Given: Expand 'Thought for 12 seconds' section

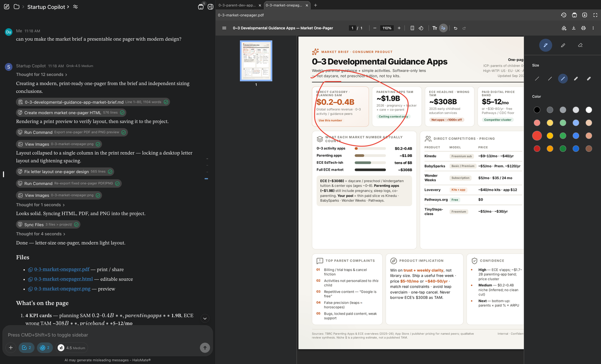Looking at the screenshot, I should pos(42,75).
